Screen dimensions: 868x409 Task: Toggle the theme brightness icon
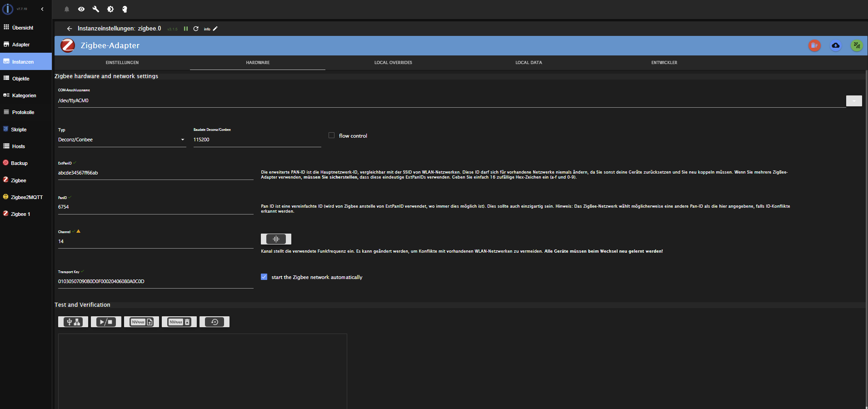coord(110,9)
